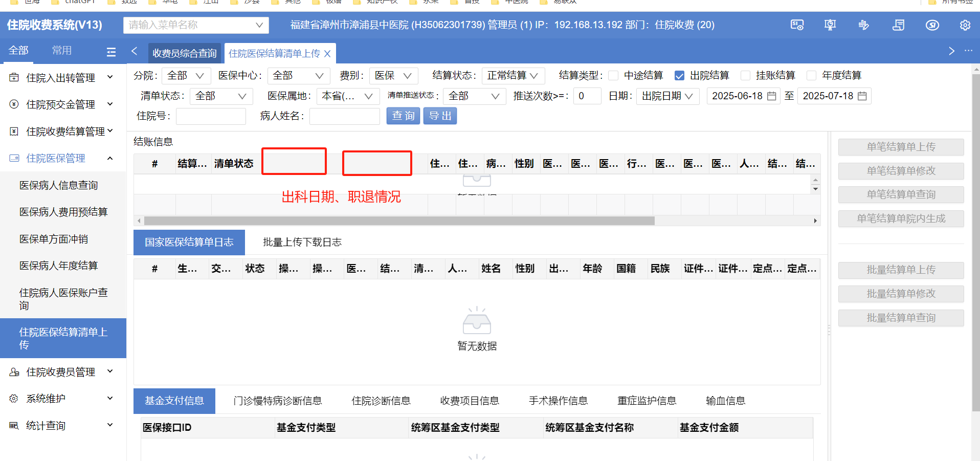Switch to the 住院诊断信息 tab
The height and width of the screenshot is (461, 980).
[381, 401]
